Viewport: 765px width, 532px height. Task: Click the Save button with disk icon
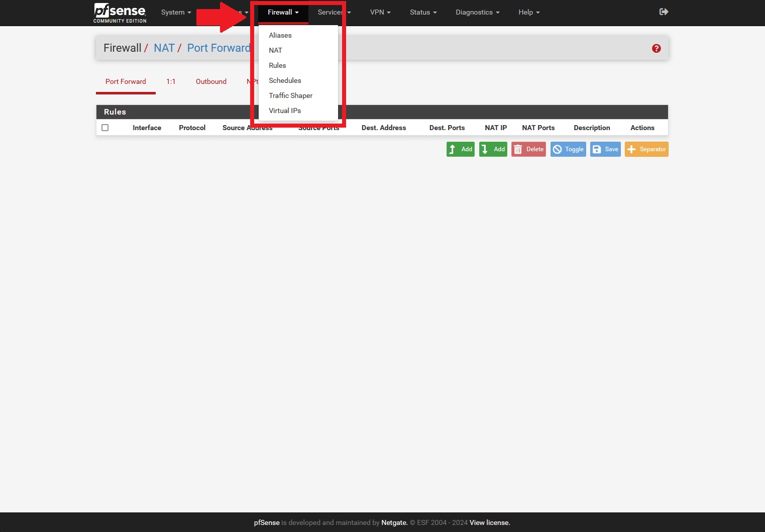tap(605, 149)
